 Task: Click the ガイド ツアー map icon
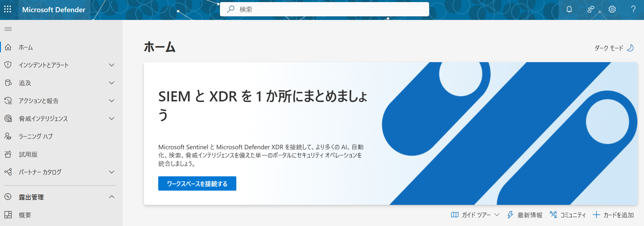click(455, 215)
